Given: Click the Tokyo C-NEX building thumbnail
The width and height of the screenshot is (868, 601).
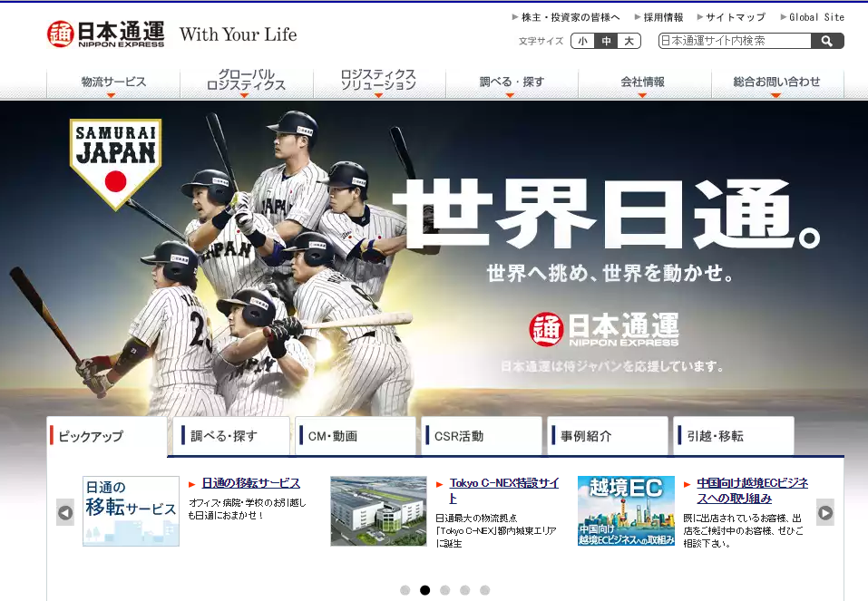Looking at the screenshot, I should point(378,510).
